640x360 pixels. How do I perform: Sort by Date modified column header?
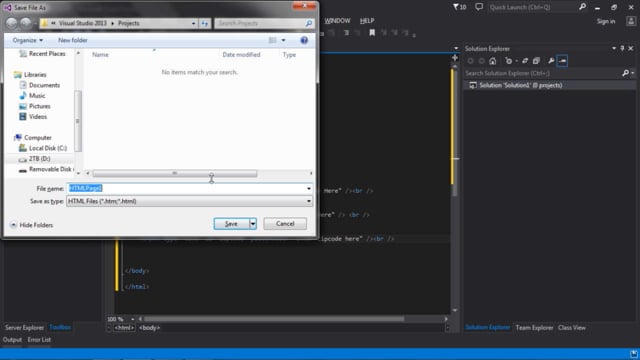coord(241,54)
